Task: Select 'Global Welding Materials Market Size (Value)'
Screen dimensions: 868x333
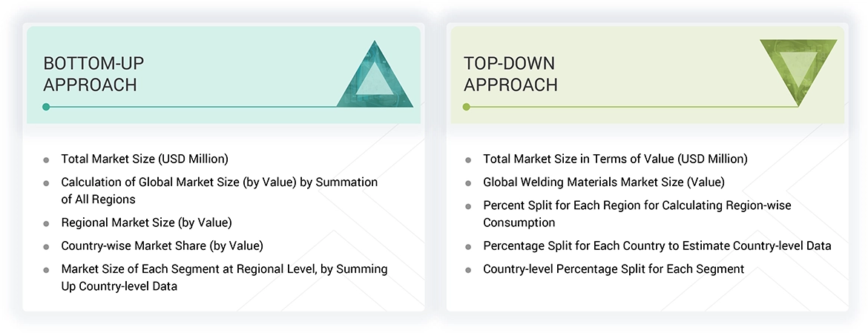Action: coord(603,182)
